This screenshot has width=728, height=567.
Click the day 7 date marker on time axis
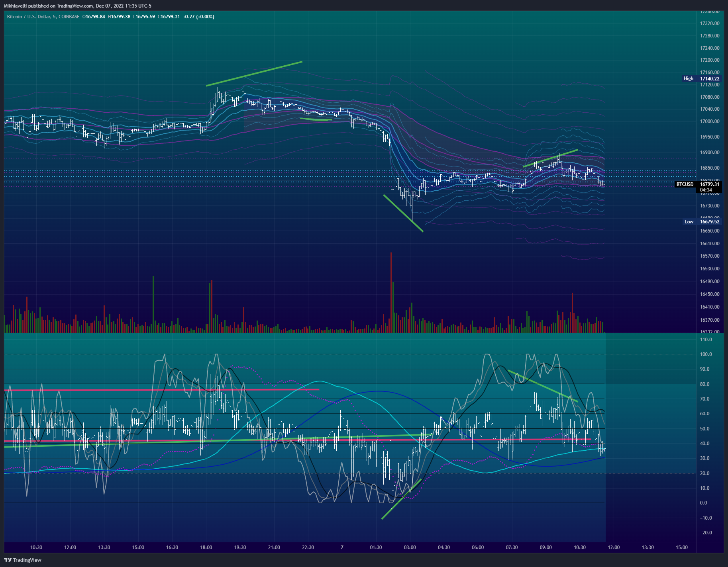[342, 547]
